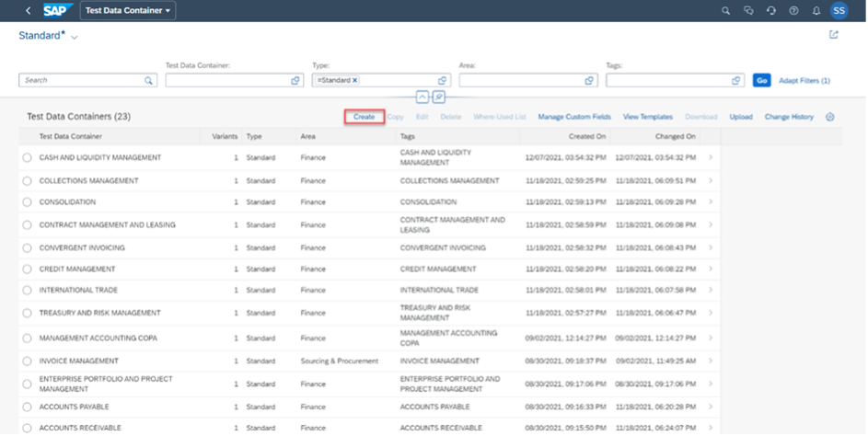The image size is (868, 436).
Task: Click the share export icon
Action: pyautogui.click(x=834, y=35)
